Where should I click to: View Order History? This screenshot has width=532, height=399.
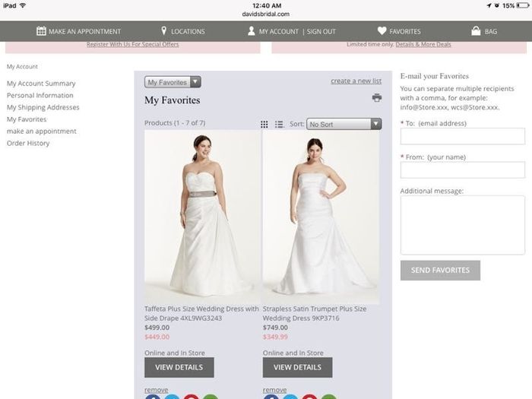[28, 143]
